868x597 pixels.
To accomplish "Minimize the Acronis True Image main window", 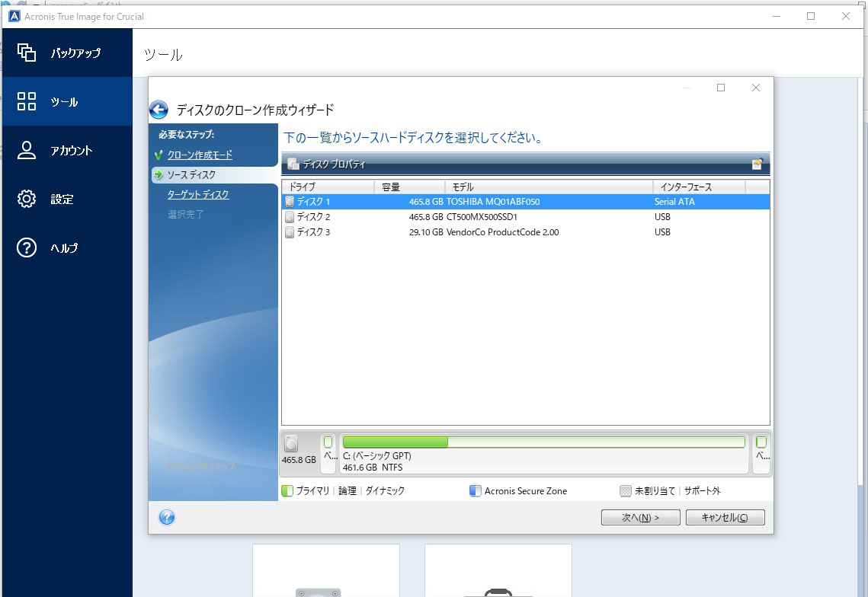I will 776,16.
